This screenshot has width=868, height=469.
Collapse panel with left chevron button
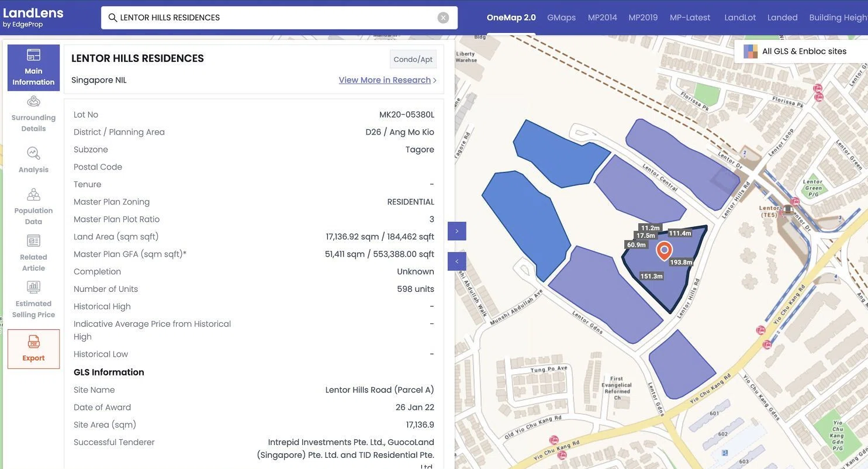click(x=457, y=261)
